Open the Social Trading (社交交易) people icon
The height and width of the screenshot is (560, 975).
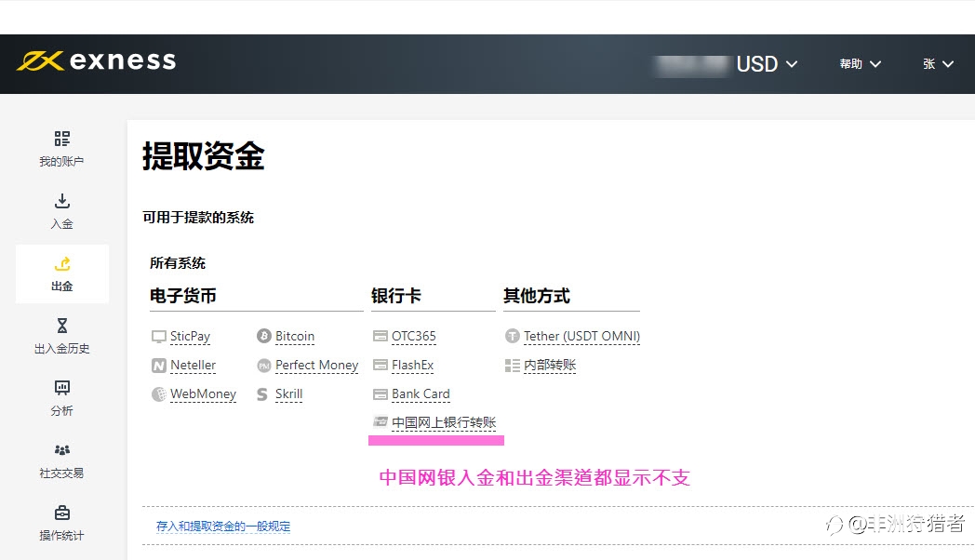tap(61, 450)
